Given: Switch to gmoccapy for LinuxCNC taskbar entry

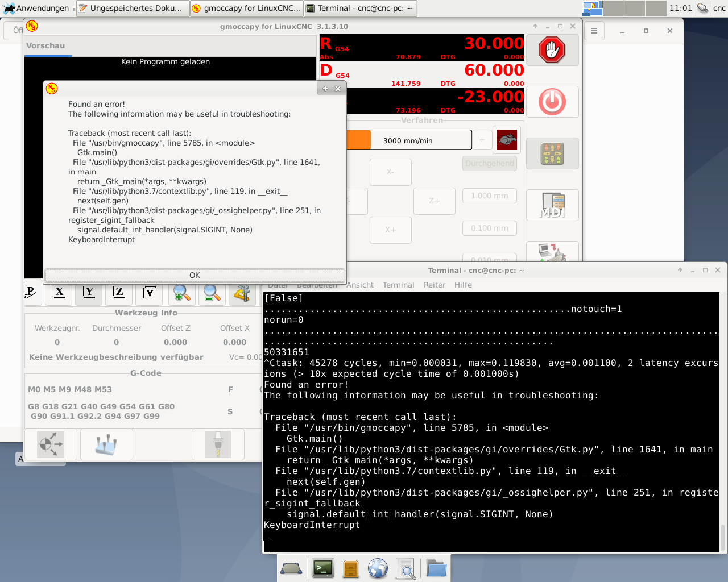Looking at the screenshot, I should 246,8.
